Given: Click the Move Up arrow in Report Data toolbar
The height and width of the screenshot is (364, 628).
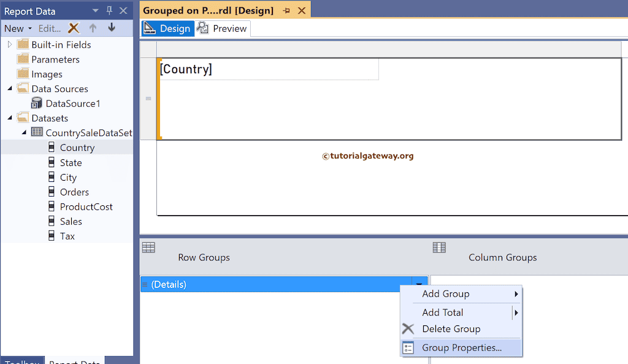Looking at the screenshot, I should coord(93,28).
